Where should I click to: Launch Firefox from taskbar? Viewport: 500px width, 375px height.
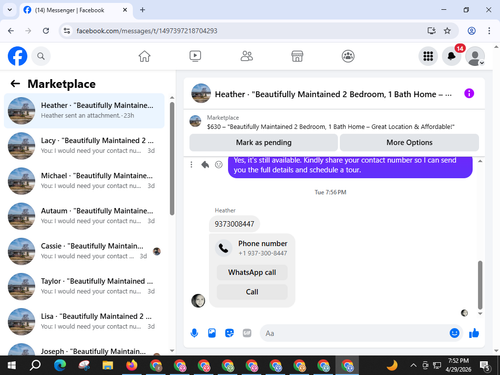[x=132, y=366]
